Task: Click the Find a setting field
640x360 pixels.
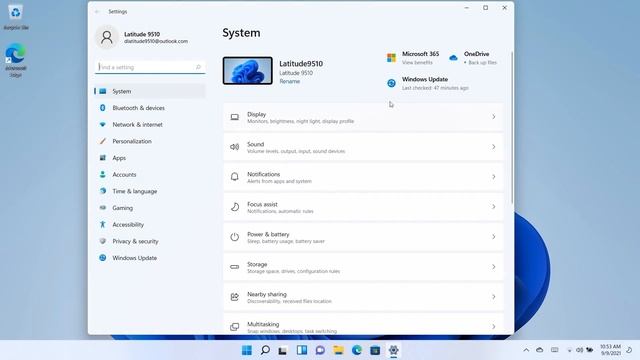Action: [x=150, y=67]
